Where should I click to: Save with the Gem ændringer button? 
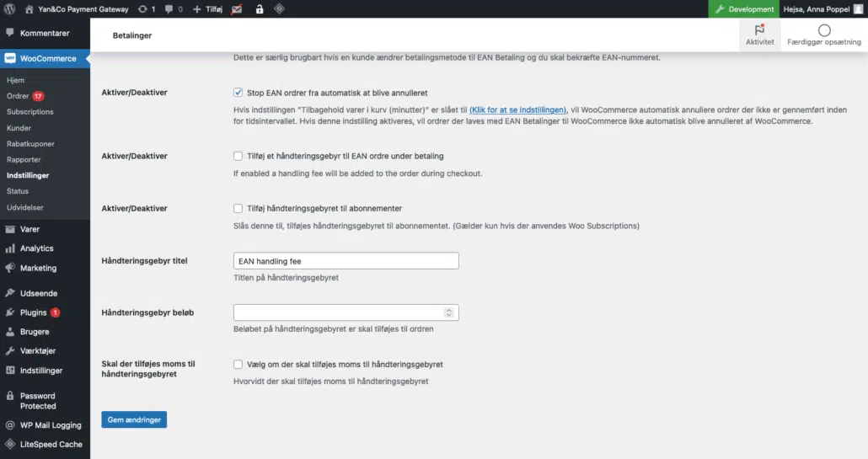pyautogui.click(x=134, y=419)
